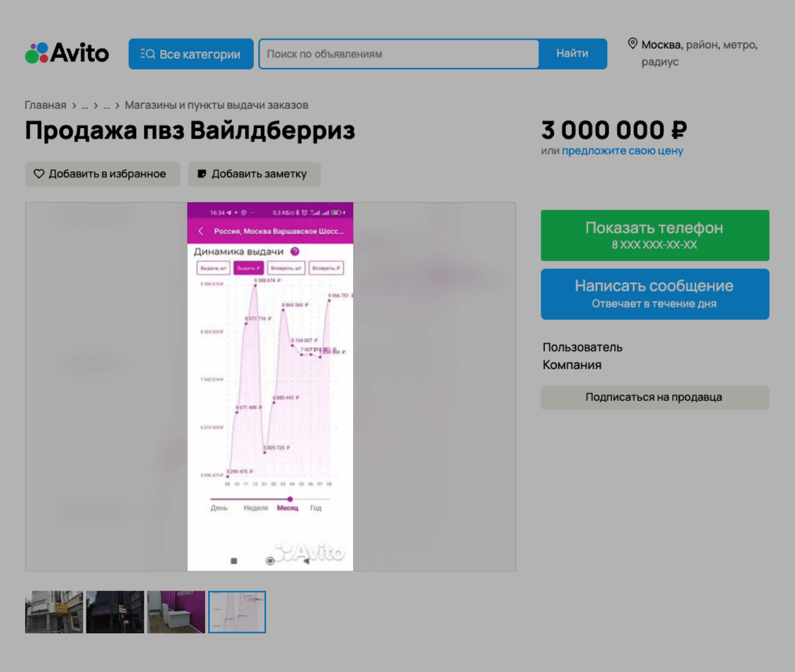
Task: Expand the collapsed breadcrumb ellipsis
Action: (85, 105)
